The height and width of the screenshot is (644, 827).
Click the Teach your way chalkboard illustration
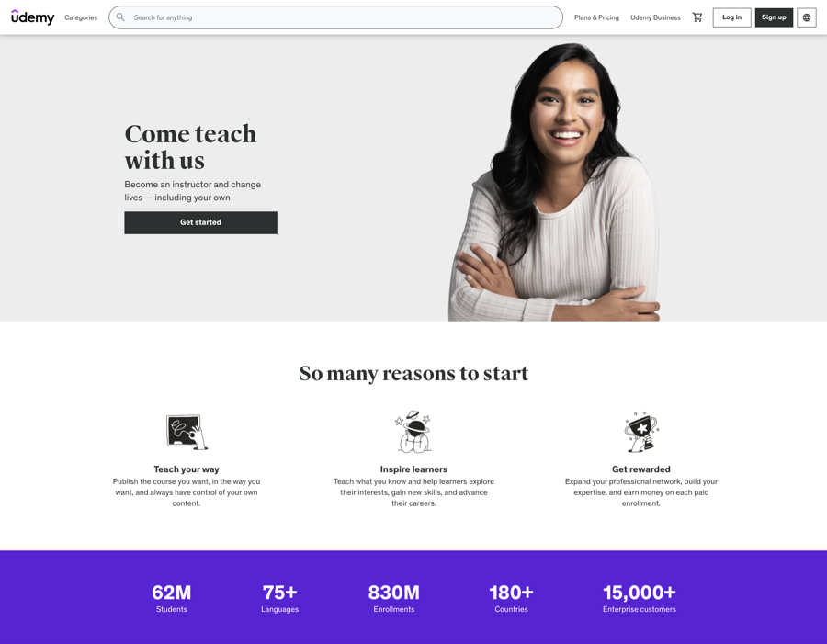187,432
